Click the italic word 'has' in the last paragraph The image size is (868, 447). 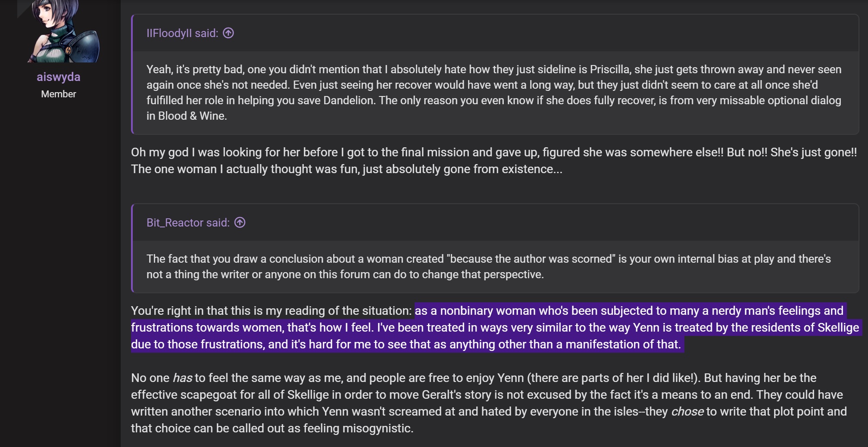click(182, 378)
